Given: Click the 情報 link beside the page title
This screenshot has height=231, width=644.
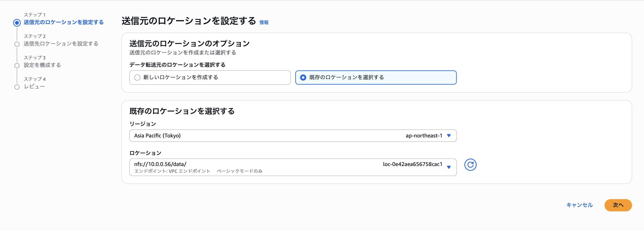Looking at the screenshot, I should click(x=264, y=22).
